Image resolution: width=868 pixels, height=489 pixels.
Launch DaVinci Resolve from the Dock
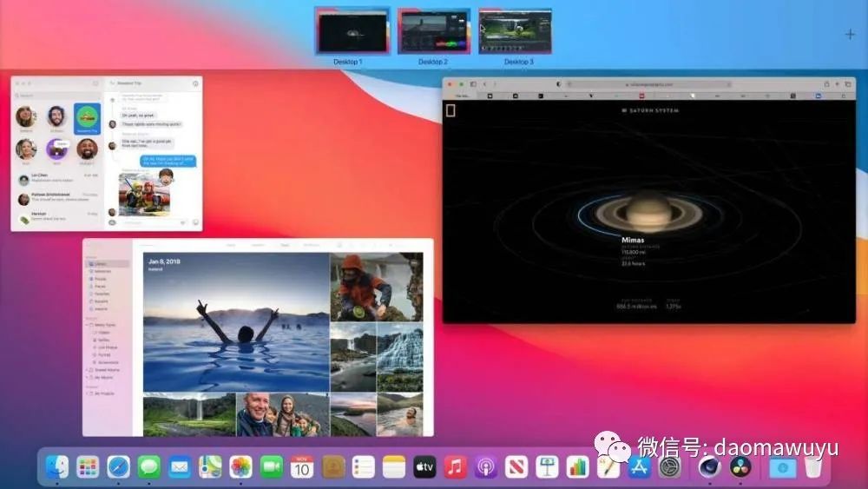tap(740, 467)
